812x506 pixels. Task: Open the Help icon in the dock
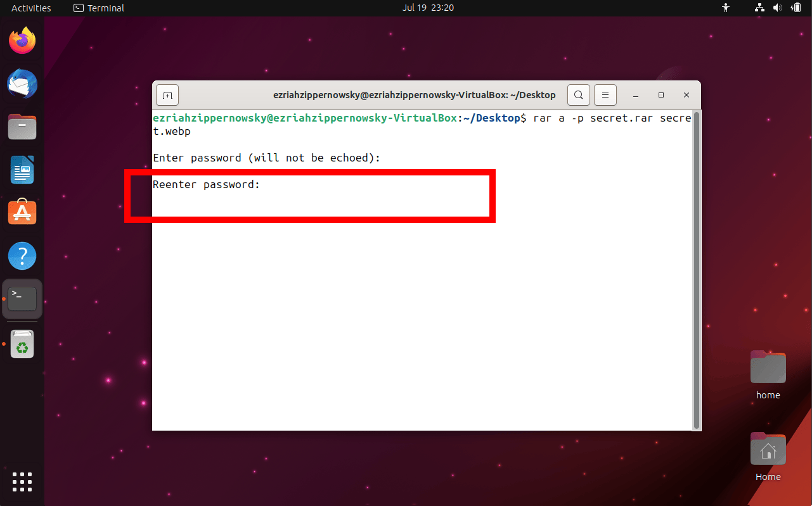pos(22,256)
